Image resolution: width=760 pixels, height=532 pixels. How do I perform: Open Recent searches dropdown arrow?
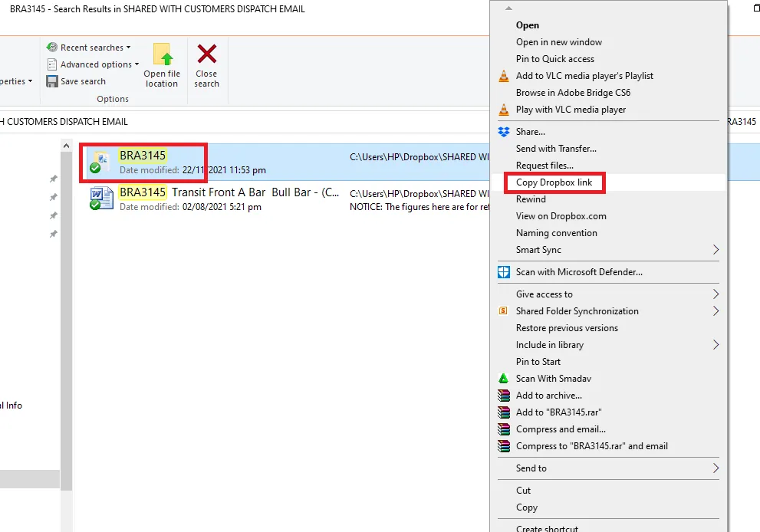[x=128, y=48]
